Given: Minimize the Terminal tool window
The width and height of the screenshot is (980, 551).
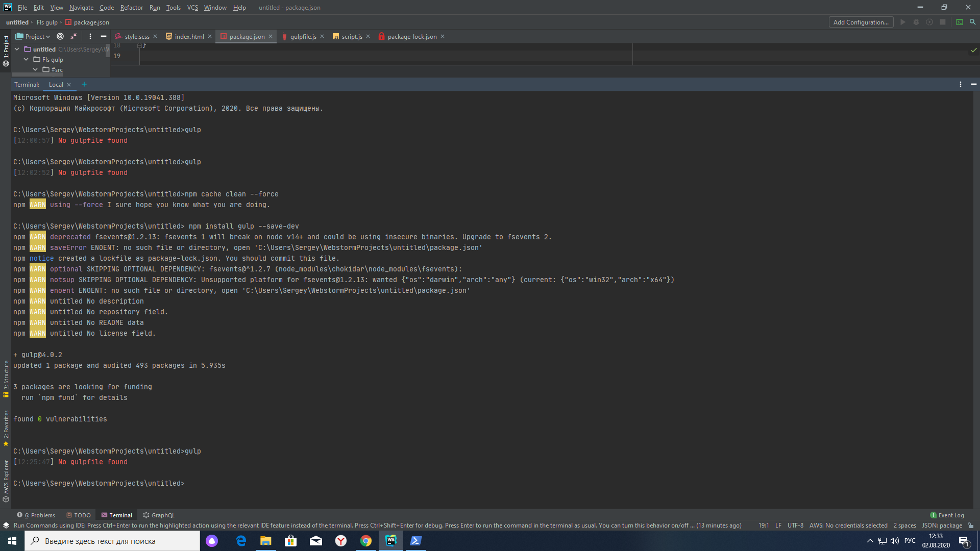Looking at the screenshot, I should [973, 84].
